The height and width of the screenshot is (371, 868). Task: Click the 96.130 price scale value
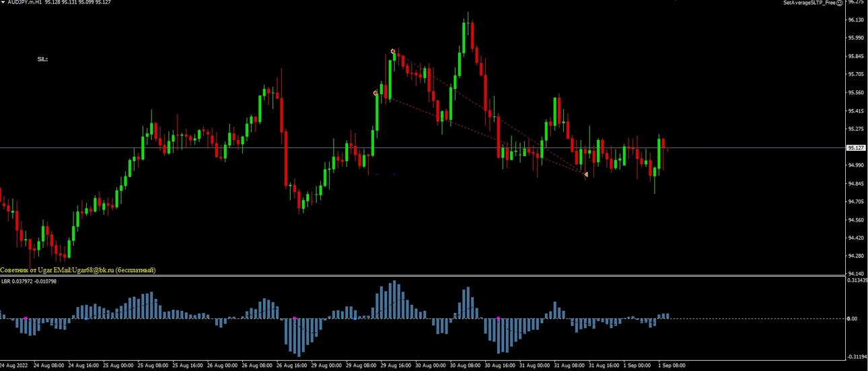[x=856, y=20]
